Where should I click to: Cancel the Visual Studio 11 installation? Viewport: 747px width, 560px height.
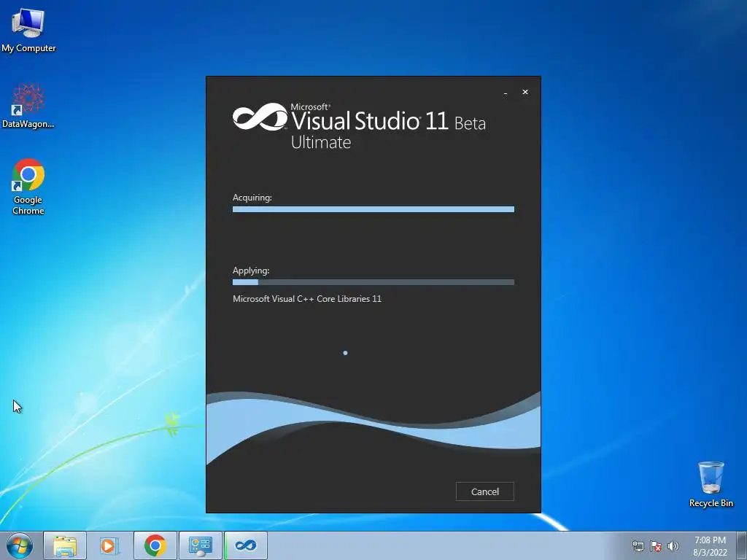point(484,491)
